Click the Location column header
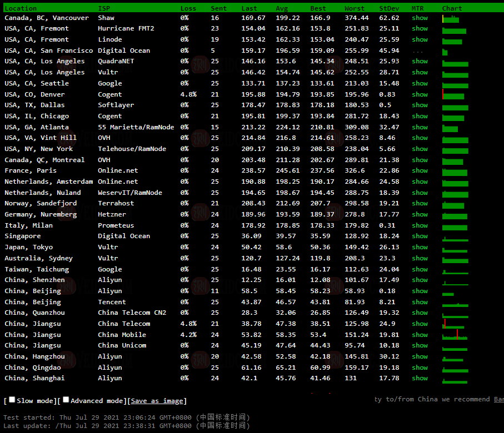 (x=21, y=8)
